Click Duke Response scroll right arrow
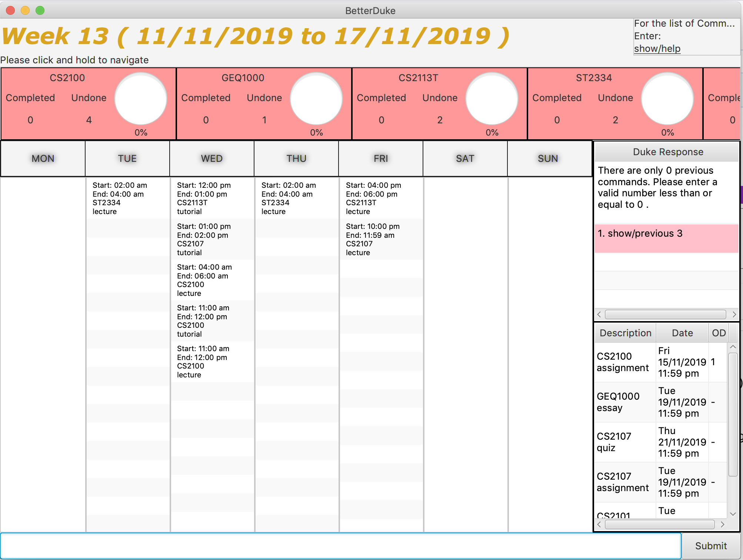 [x=734, y=314]
